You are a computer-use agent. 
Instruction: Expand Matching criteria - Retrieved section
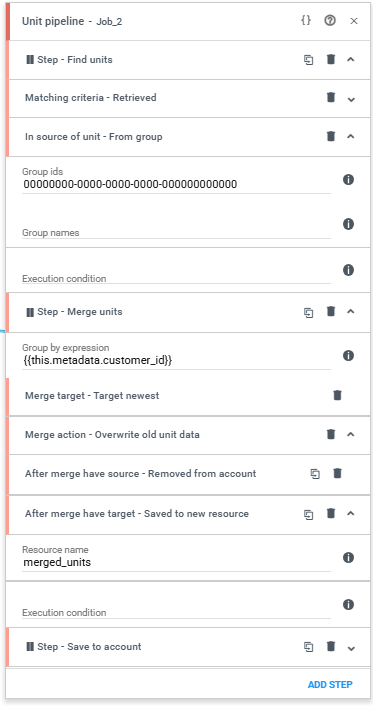(352, 99)
